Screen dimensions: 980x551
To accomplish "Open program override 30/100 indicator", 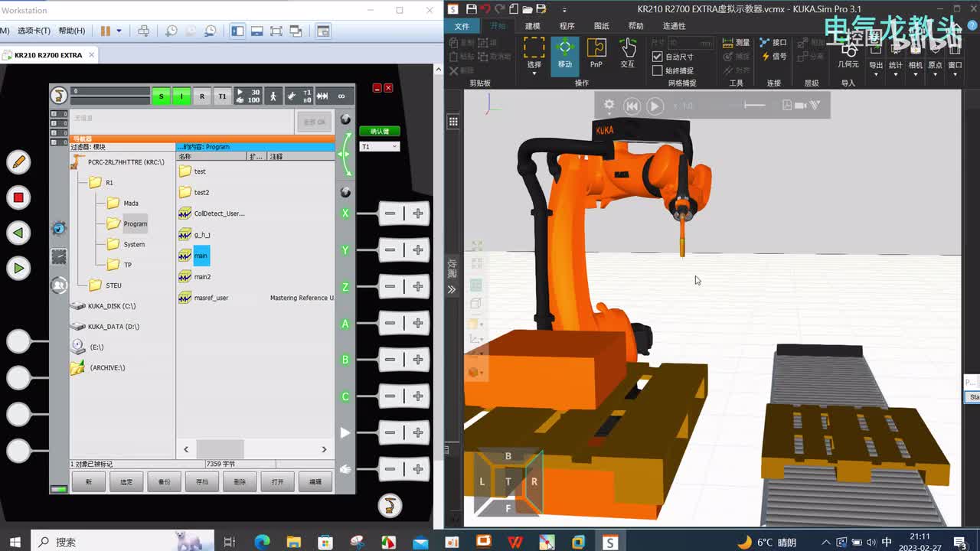I will coord(247,96).
